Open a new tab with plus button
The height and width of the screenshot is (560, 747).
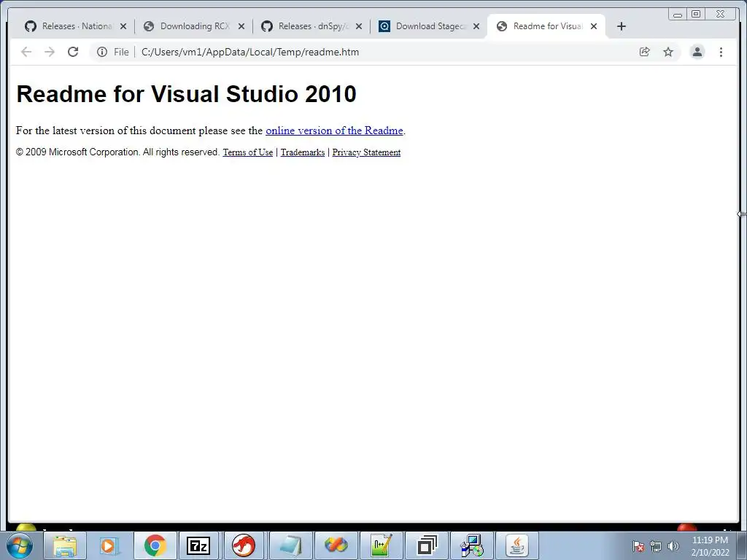[x=622, y=26]
